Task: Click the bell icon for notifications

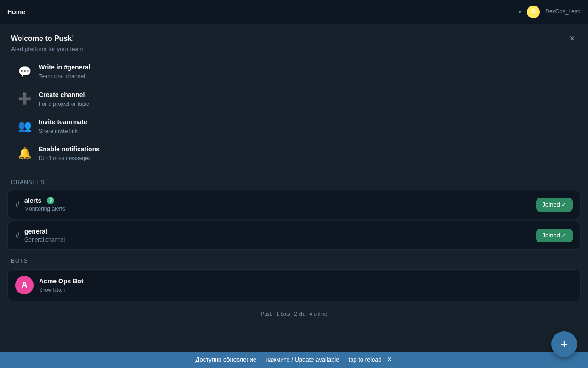Action: [x=25, y=153]
